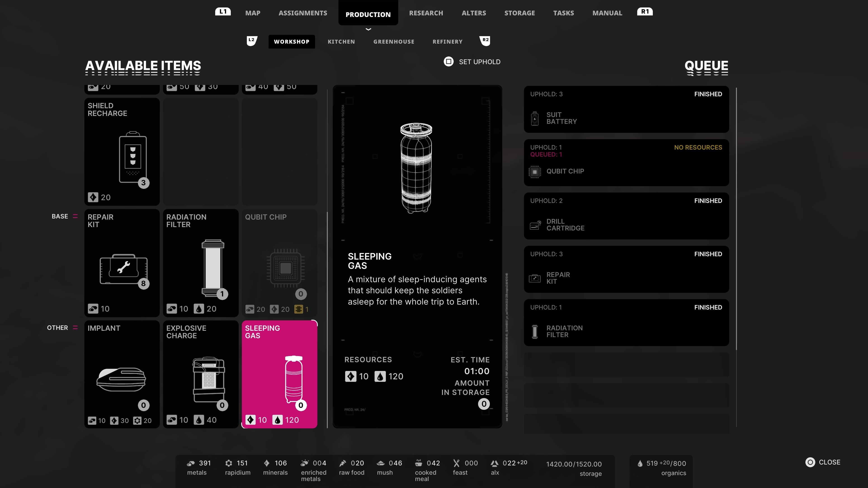Select the Shield Recharge item card

click(x=122, y=152)
